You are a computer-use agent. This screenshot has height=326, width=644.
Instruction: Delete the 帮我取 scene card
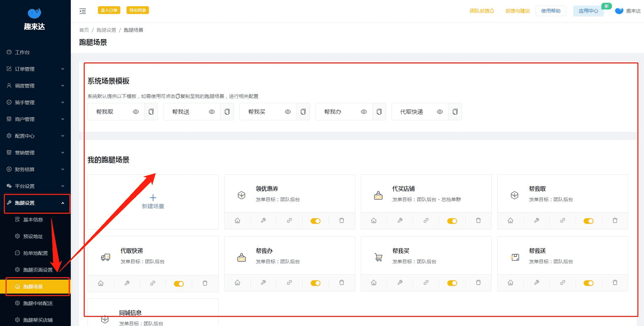pyautogui.click(x=615, y=220)
